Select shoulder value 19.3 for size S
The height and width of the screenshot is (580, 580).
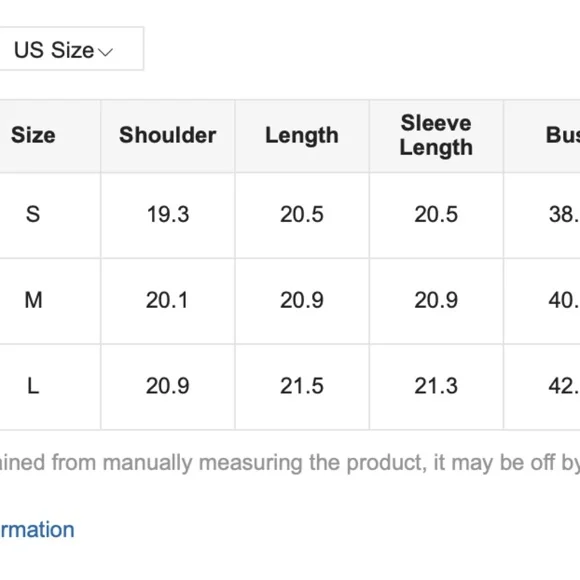coord(168,214)
